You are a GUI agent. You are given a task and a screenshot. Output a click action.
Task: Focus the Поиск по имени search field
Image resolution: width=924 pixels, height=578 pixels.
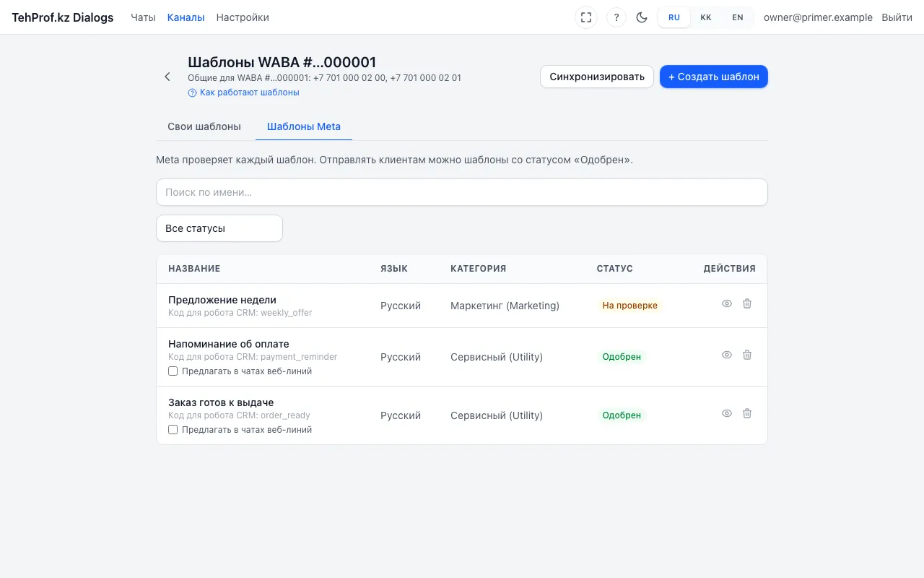pos(462,192)
